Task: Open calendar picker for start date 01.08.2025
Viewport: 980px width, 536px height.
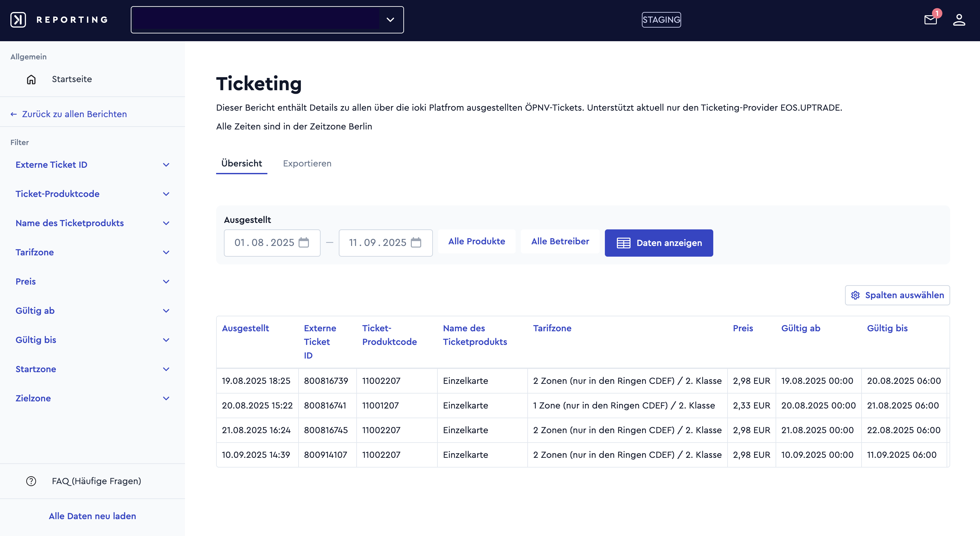Action: [304, 243]
